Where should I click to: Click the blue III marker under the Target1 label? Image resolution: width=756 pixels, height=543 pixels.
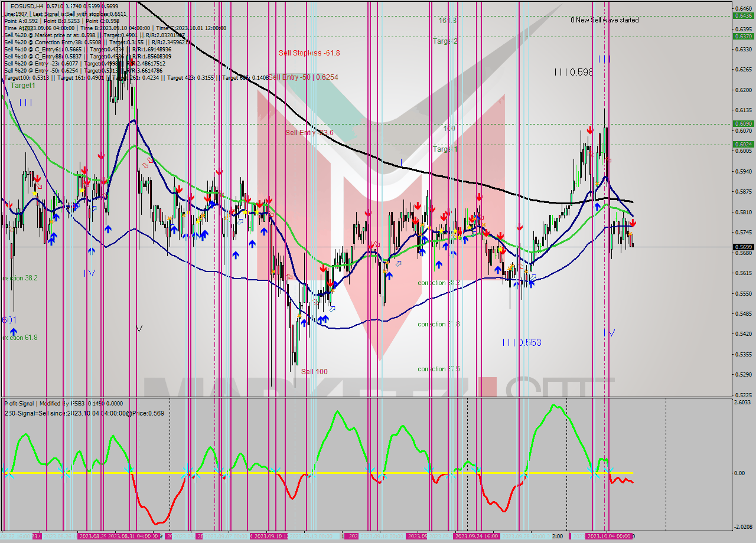25,103
